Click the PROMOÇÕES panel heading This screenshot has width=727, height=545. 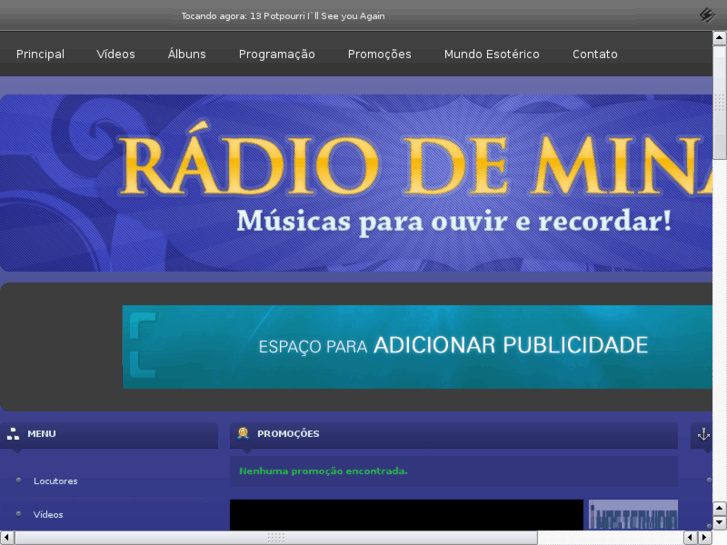[x=288, y=434]
